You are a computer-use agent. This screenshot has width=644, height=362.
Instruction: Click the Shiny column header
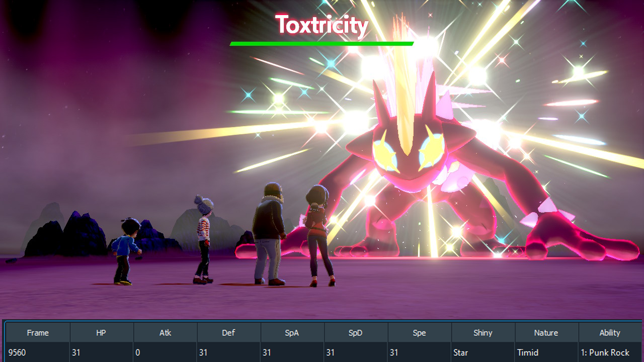pyautogui.click(x=484, y=333)
